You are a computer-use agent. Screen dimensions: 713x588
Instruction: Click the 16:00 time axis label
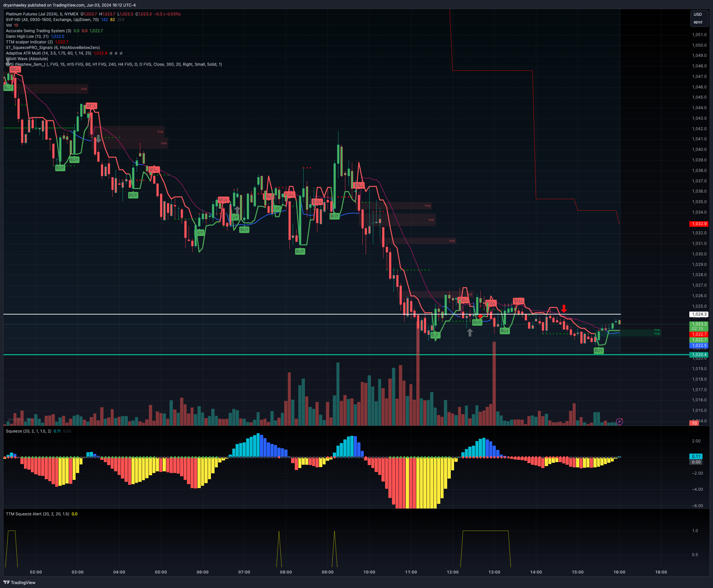619,572
